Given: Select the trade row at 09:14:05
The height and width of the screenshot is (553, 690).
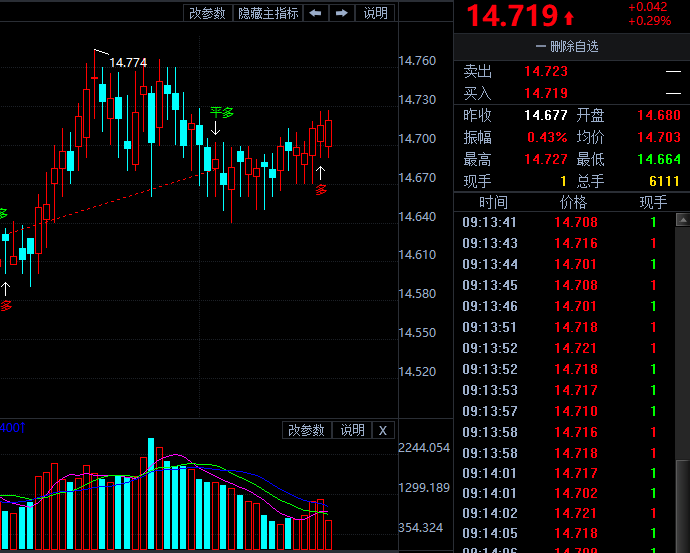Looking at the screenshot, I should pos(564,533).
